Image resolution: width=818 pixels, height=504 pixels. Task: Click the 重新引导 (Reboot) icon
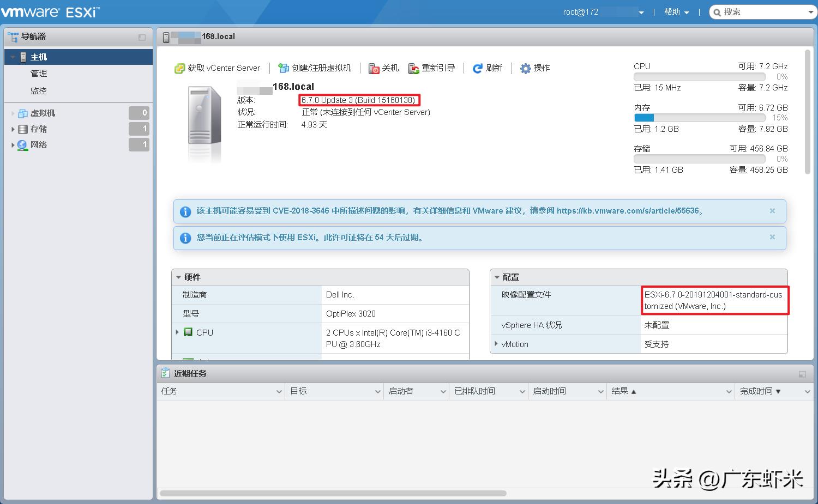click(x=413, y=69)
